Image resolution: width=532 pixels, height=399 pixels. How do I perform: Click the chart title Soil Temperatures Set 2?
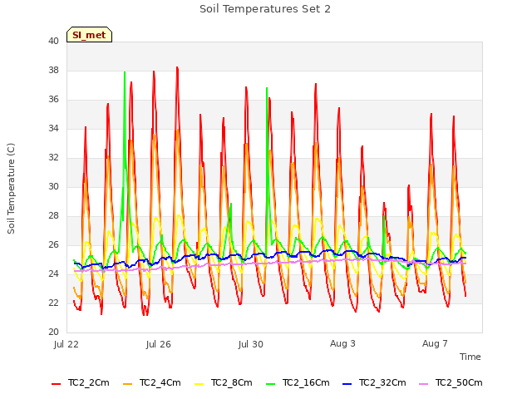265,9
